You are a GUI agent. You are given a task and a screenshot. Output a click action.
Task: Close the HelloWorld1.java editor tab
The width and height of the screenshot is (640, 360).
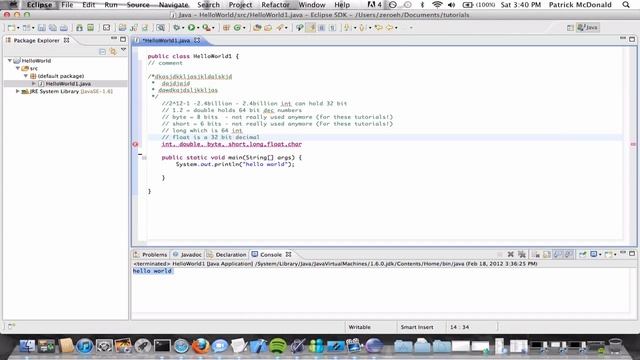pos(197,40)
